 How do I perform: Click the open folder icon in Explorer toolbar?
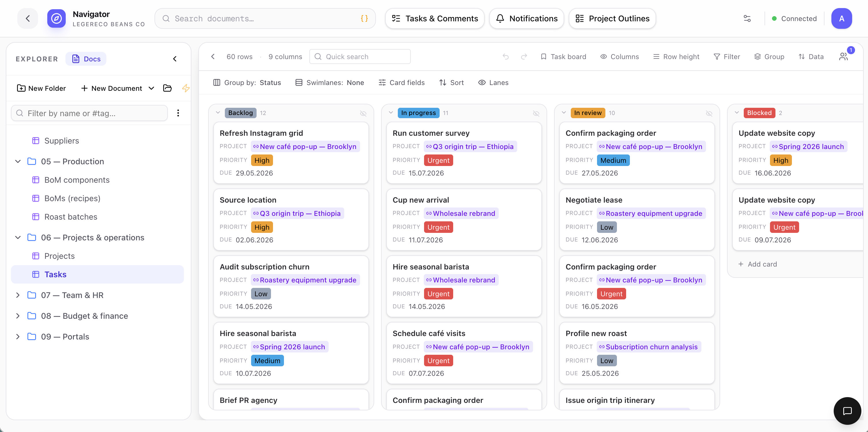[167, 88]
